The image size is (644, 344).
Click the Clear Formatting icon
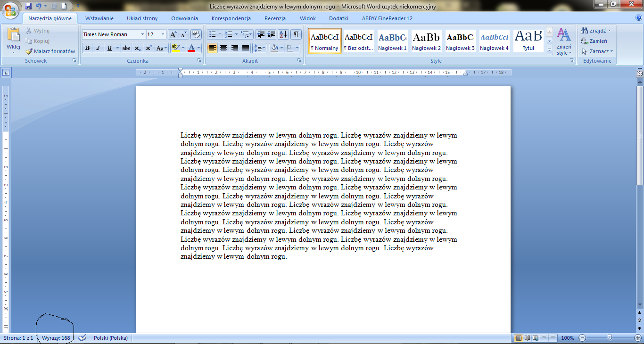tap(196, 34)
